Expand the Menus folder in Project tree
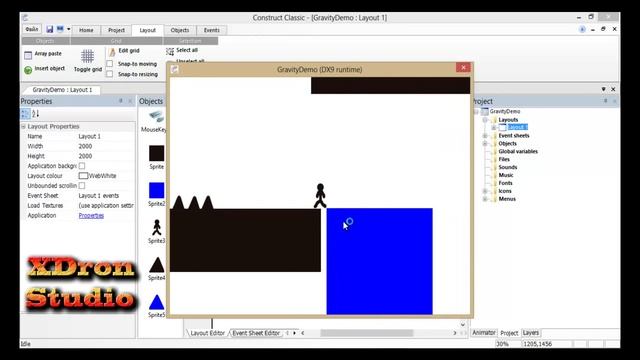The image size is (640, 360). point(485,199)
